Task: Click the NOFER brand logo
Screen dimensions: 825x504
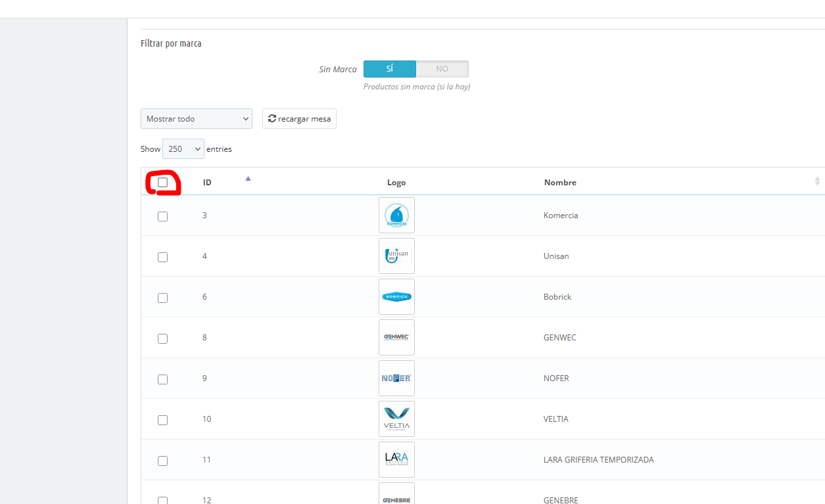Action: 396,378
